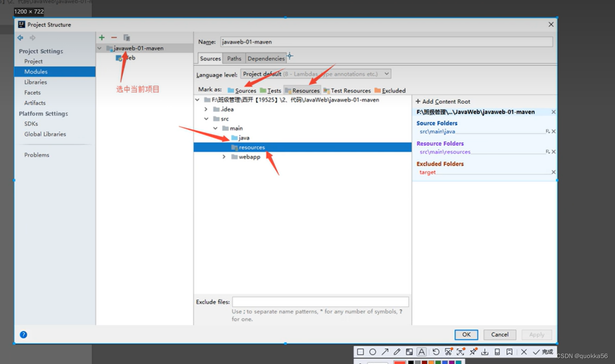The width and height of the screenshot is (615, 364).
Task: Click target under Excluded Folders
Action: (427, 172)
